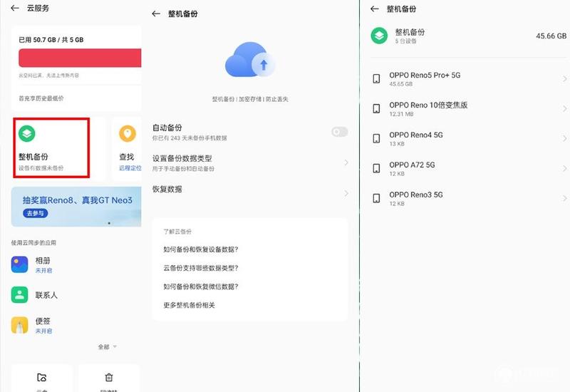Open 云备份支持哪些数据类型? help item
570x392 pixels.
click(201, 268)
